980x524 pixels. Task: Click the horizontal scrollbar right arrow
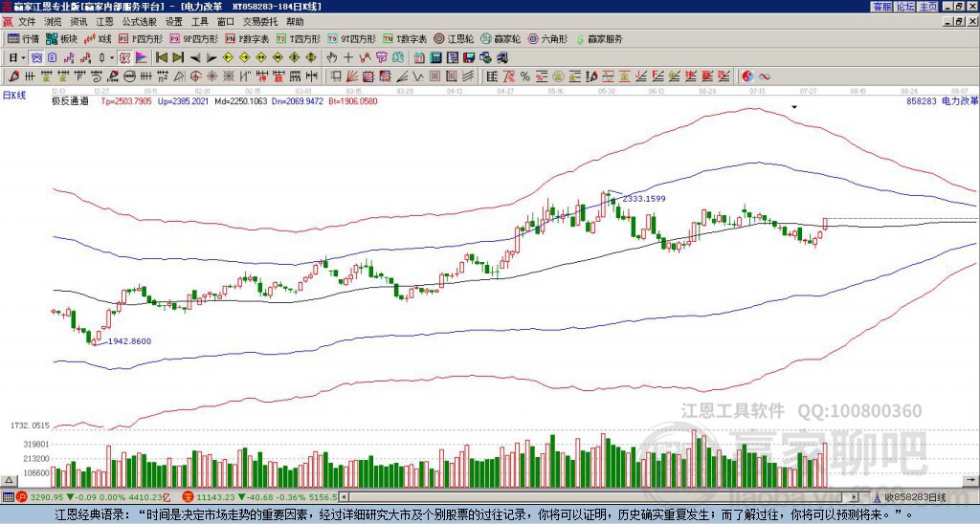tap(854, 497)
